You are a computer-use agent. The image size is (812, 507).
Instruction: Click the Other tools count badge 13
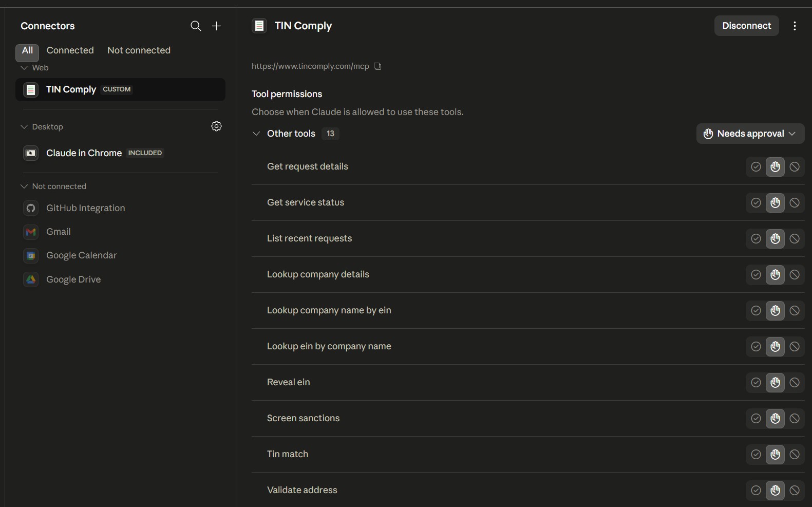pyautogui.click(x=330, y=134)
